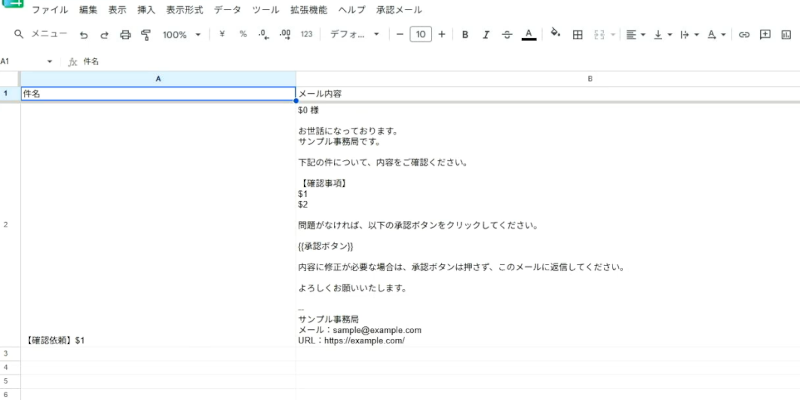Image resolution: width=800 pixels, height=400 pixels.
Task: Click the increase font size plus button
Action: point(441,35)
